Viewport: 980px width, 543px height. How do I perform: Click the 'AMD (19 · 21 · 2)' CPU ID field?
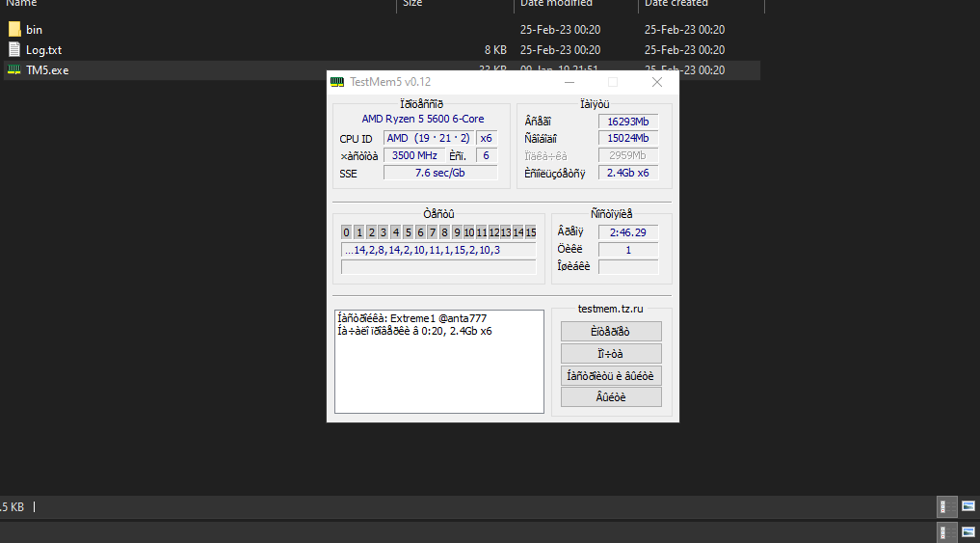point(428,138)
